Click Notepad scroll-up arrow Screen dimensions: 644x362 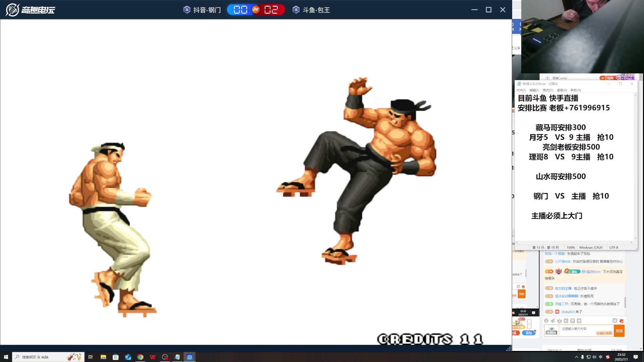635,95
